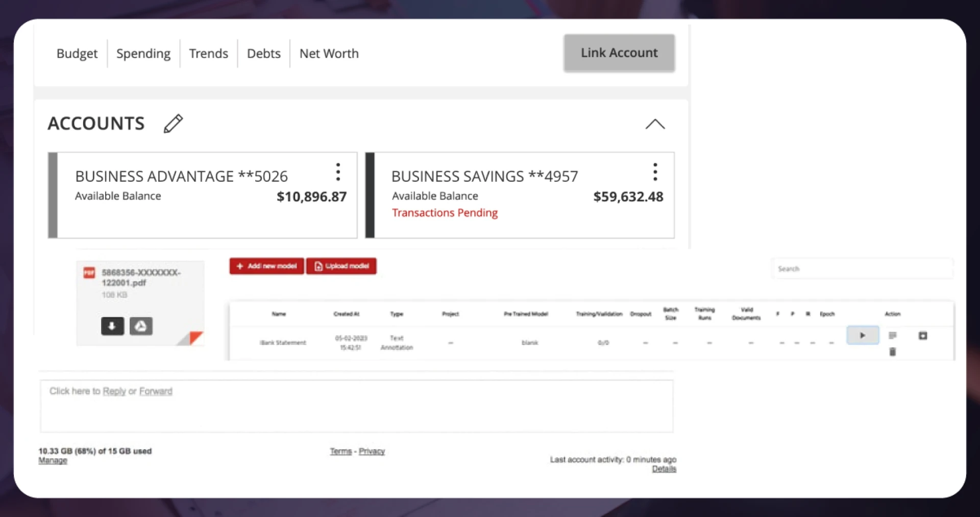Click the list icon in the Action column
The image size is (980, 517).
(892, 336)
